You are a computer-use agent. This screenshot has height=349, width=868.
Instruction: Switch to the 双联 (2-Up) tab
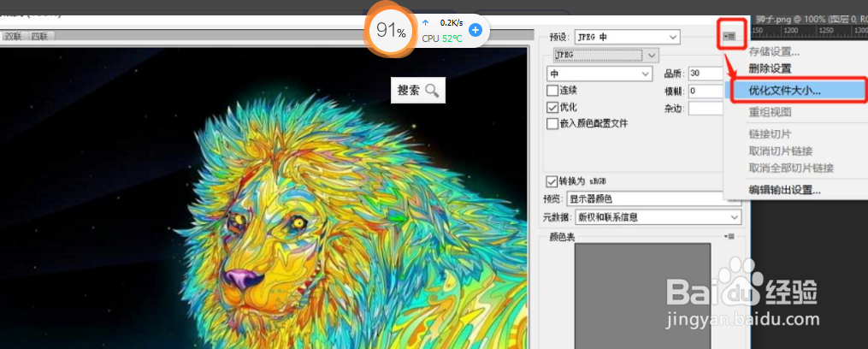pos(15,37)
